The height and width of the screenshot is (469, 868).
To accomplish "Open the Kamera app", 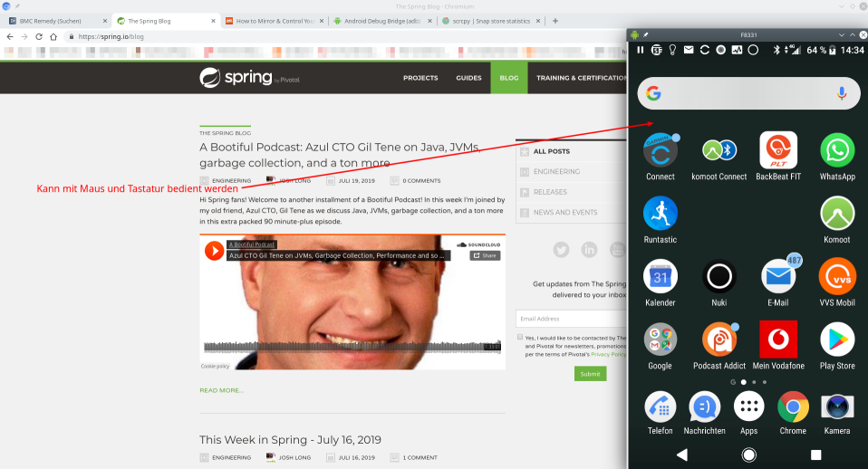I will coord(837,407).
